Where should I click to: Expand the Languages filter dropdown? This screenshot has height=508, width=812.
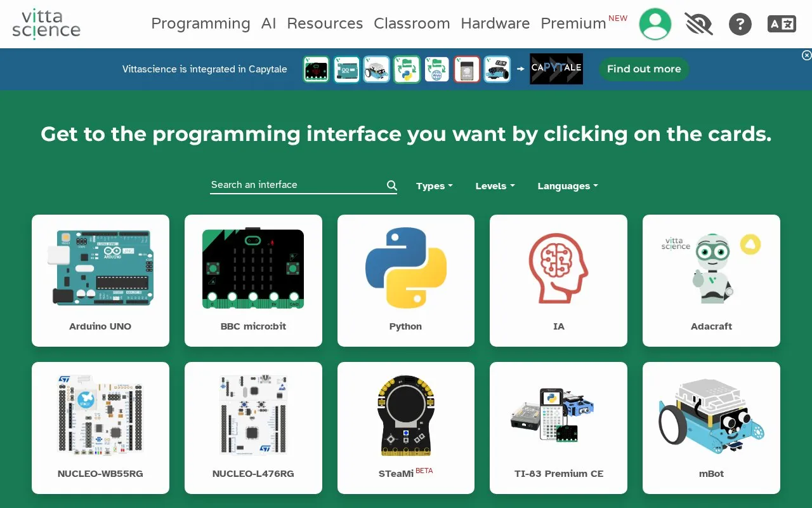pyautogui.click(x=568, y=186)
